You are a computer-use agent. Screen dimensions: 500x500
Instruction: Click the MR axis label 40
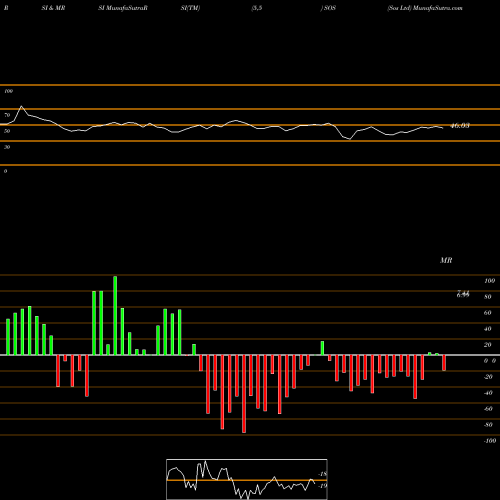pyautogui.click(x=488, y=329)
